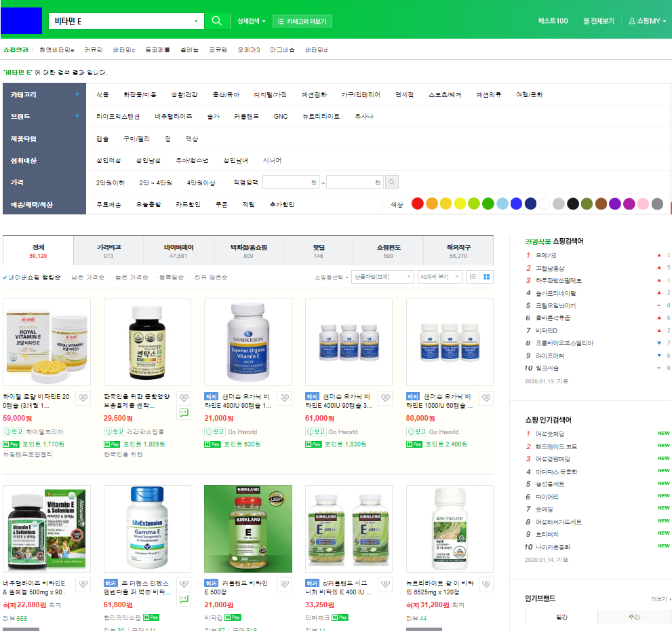Viewport: 672px width, 631px height.
Task: Click wishlist heart for 뉴트리라이트 31,280원 product
Action: pyautogui.click(x=486, y=584)
